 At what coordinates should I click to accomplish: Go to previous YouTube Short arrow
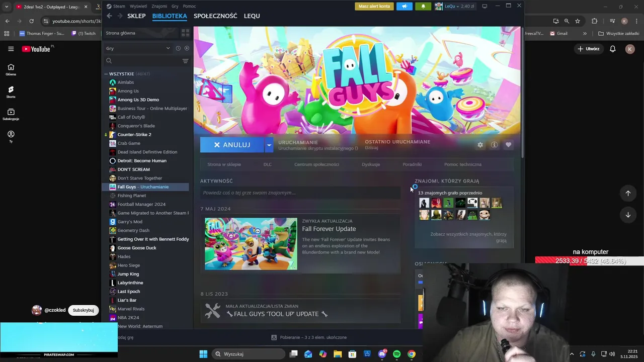[x=628, y=193]
